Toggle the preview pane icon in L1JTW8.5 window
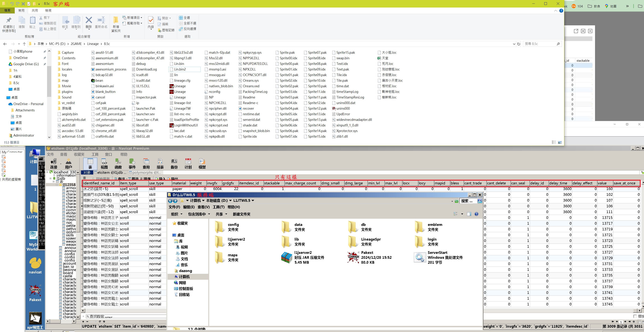This screenshot has width=644, height=332. click(469, 214)
